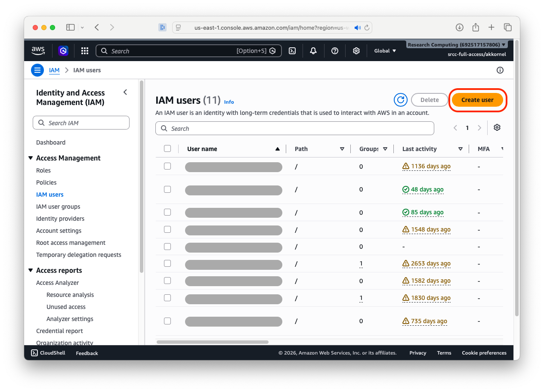
Task: Open Safari sidebar dropdown chevron
Action: pyautogui.click(x=82, y=28)
